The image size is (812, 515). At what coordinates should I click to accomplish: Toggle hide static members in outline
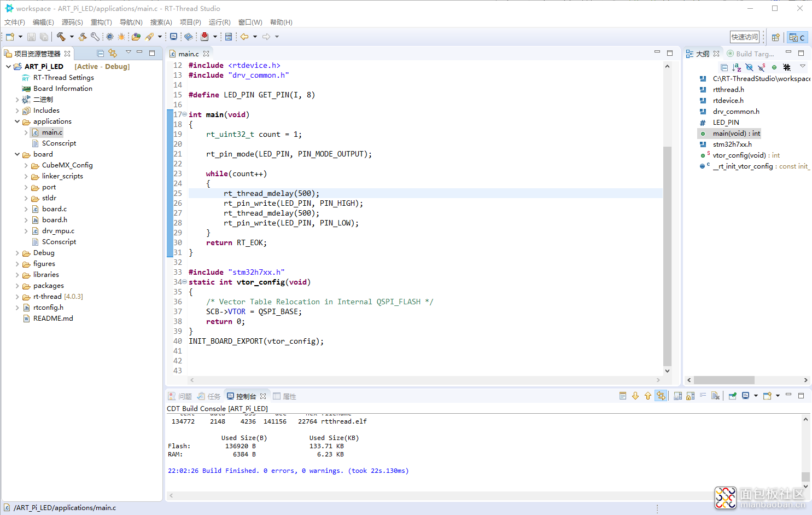pos(762,67)
